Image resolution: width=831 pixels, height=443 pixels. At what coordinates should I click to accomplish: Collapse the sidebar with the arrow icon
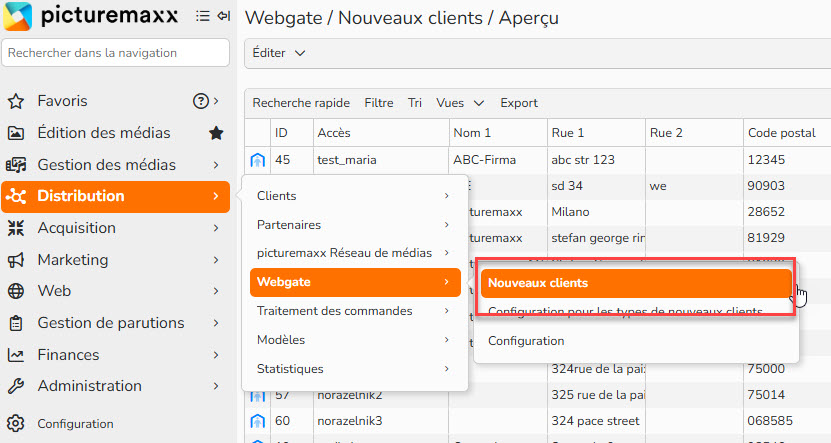224,16
